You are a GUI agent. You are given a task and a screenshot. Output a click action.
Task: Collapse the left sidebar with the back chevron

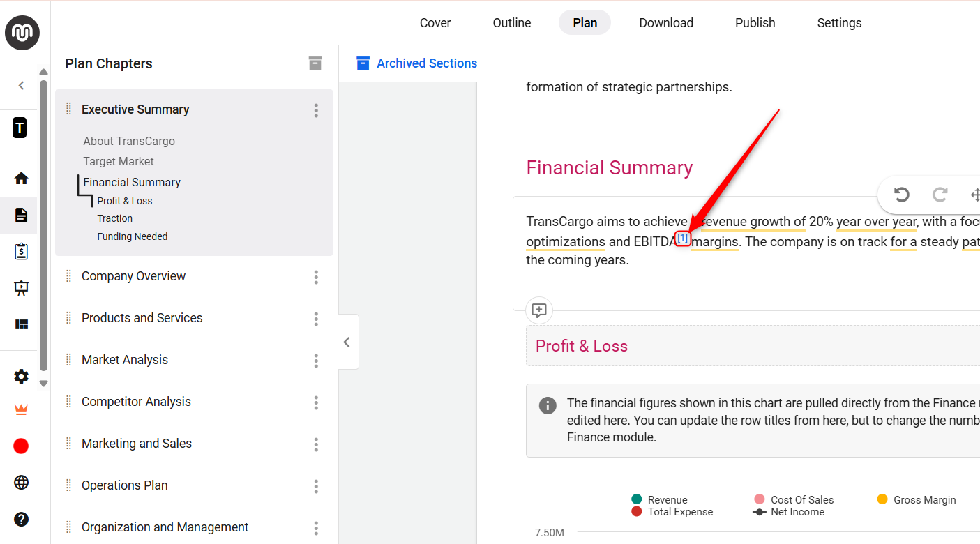tap(21, 85)
